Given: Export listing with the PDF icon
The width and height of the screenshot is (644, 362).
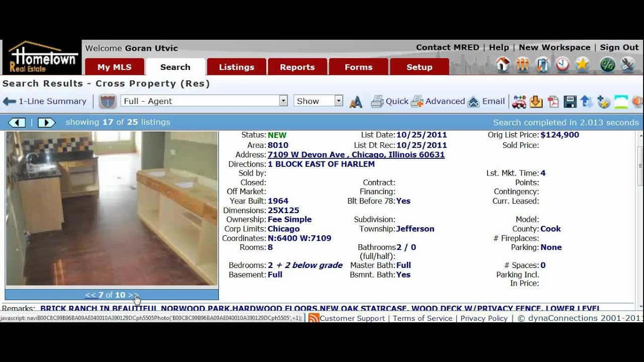Looking at the screenshot, I should coord(553,102).
